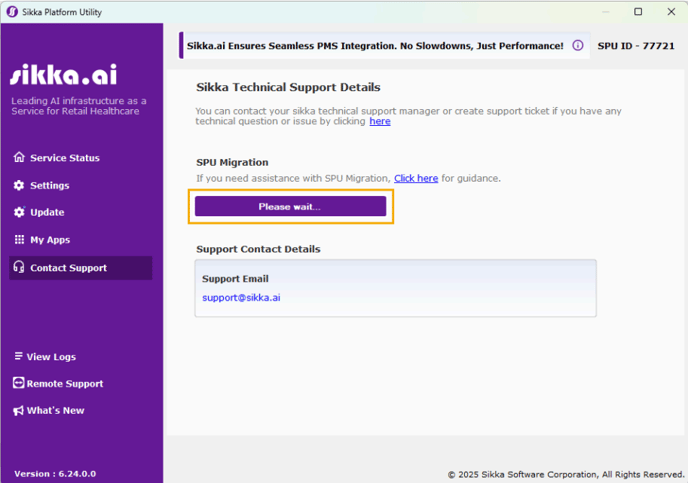
Task: Click the Update gear icon
Action: click(x=19, y=212)
